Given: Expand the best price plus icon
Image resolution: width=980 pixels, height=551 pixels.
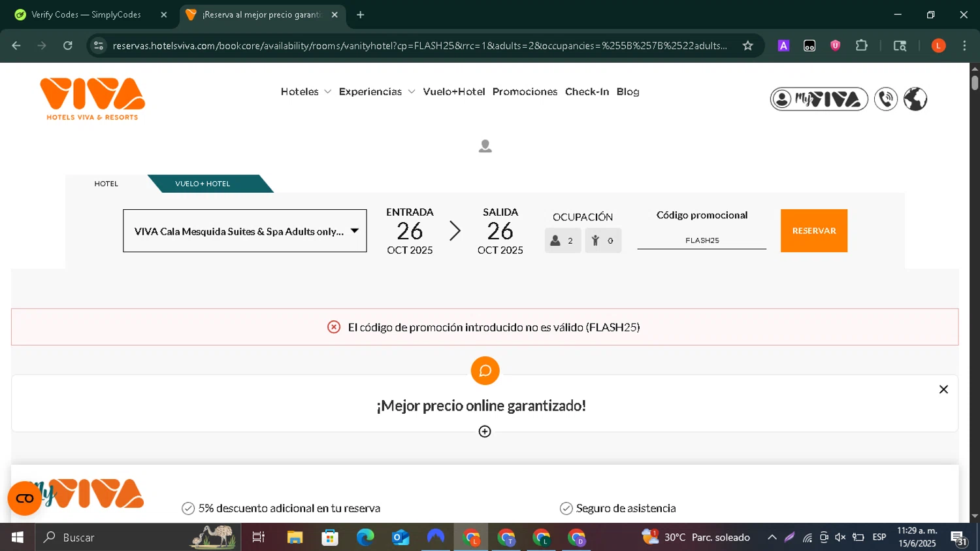Looking at the screenshot, I should [485, 431].
